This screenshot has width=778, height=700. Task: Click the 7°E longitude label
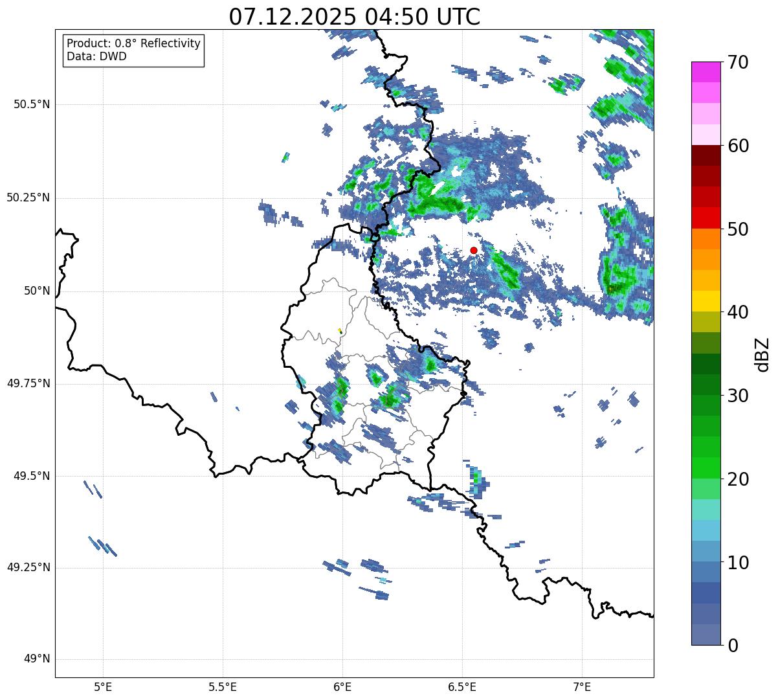tap(582, 686)
